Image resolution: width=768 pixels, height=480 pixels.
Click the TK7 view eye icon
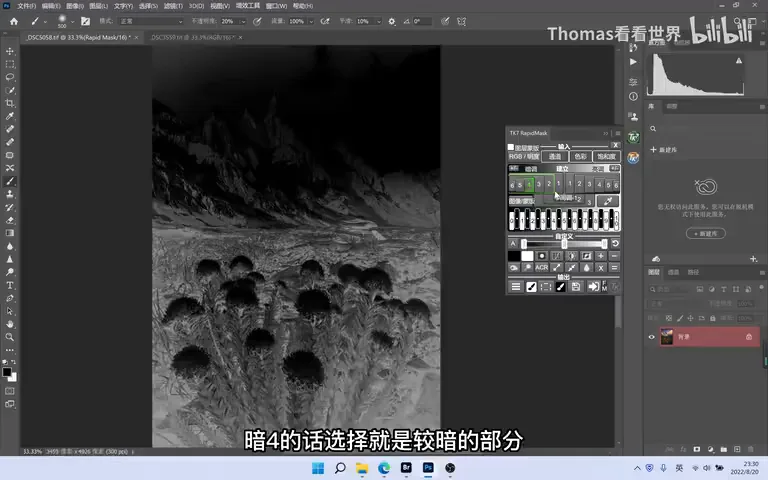point(513,267)
